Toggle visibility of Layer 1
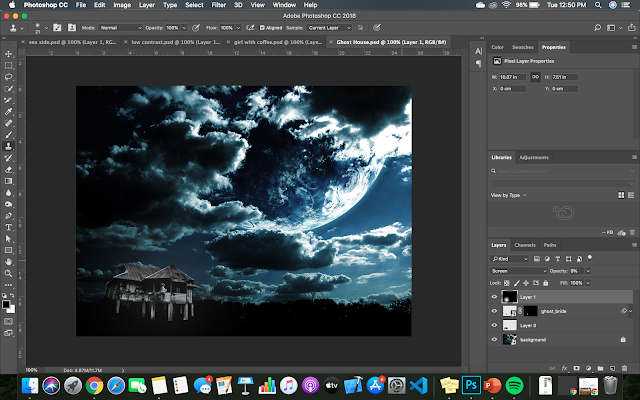 494,297
